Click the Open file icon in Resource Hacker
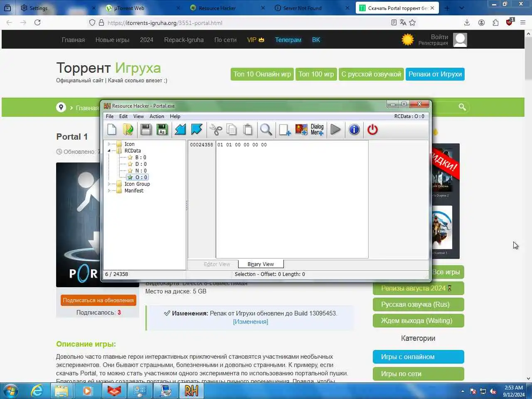 coord(128,130)
